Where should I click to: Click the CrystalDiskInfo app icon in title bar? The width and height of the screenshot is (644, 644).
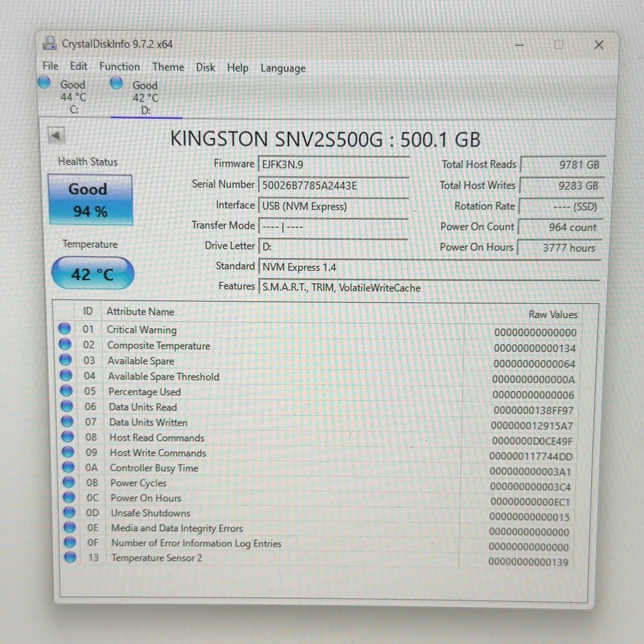coord(49,43)
